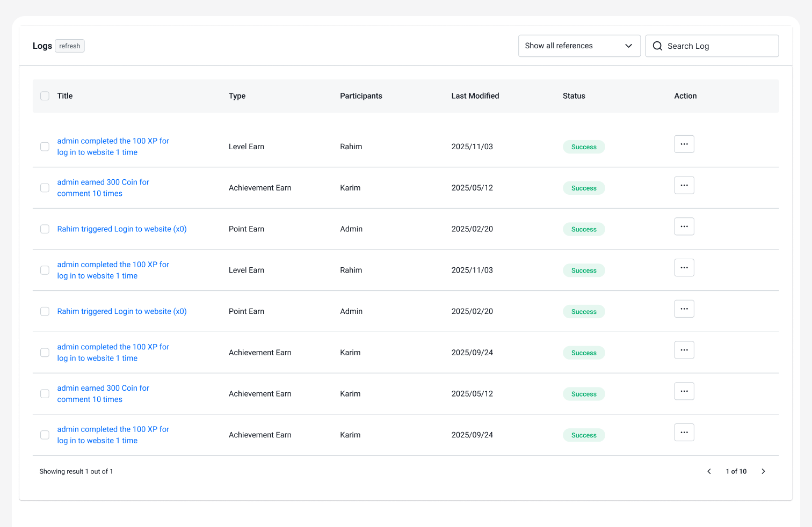Open first Rahim triggered Login to website link

point(122,229)
